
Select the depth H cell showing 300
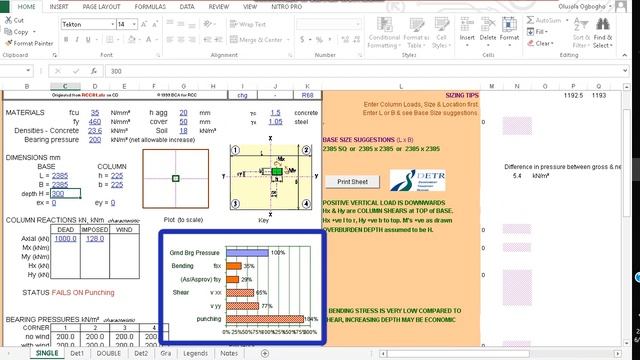point(65,193)
